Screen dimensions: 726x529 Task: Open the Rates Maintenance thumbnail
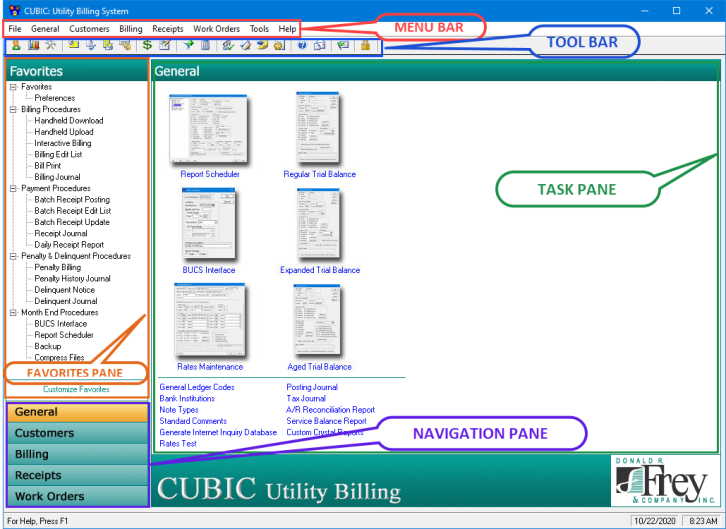210,320
